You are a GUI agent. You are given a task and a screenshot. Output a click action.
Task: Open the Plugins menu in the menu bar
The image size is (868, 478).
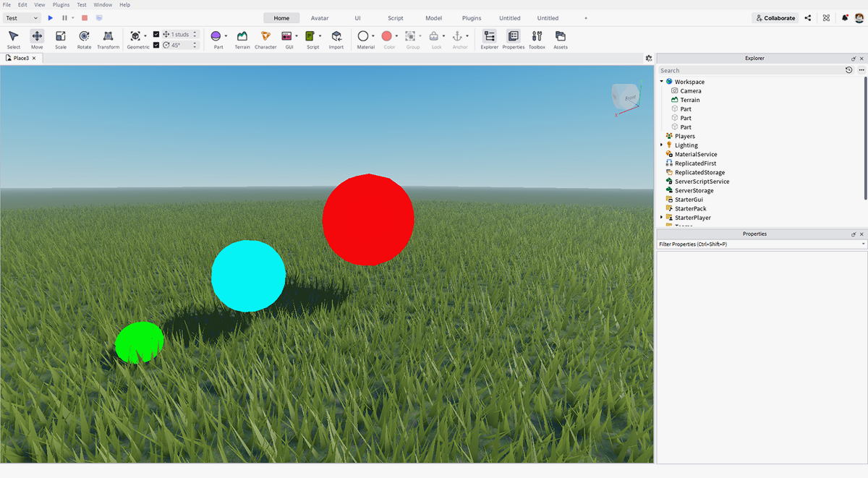[61, 4]
